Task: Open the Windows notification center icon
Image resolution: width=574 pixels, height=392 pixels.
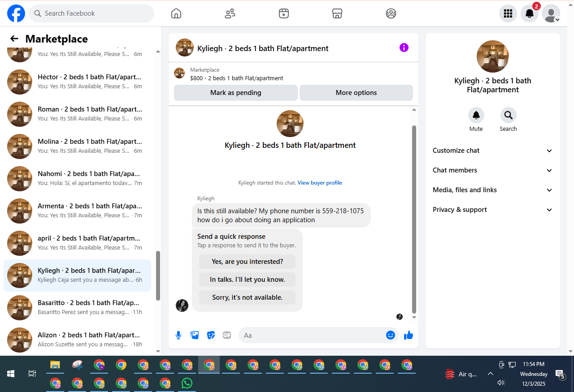Action: pos(560,374)
